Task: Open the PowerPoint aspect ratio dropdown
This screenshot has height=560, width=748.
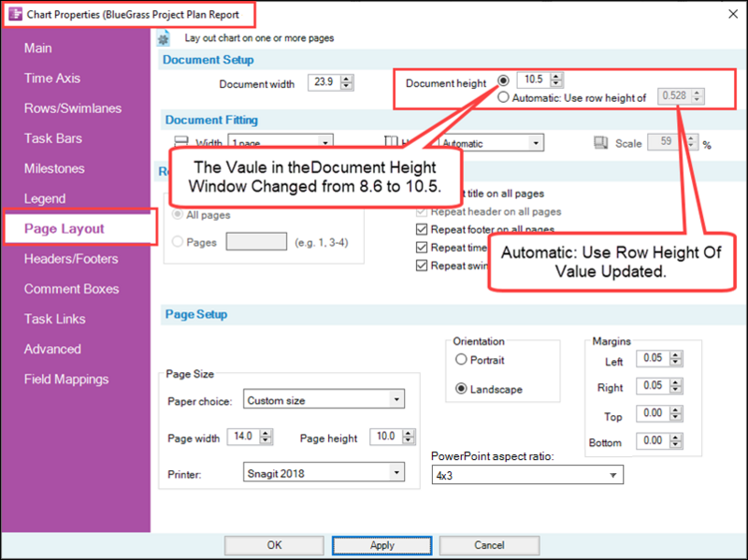Action: point(527,475)
